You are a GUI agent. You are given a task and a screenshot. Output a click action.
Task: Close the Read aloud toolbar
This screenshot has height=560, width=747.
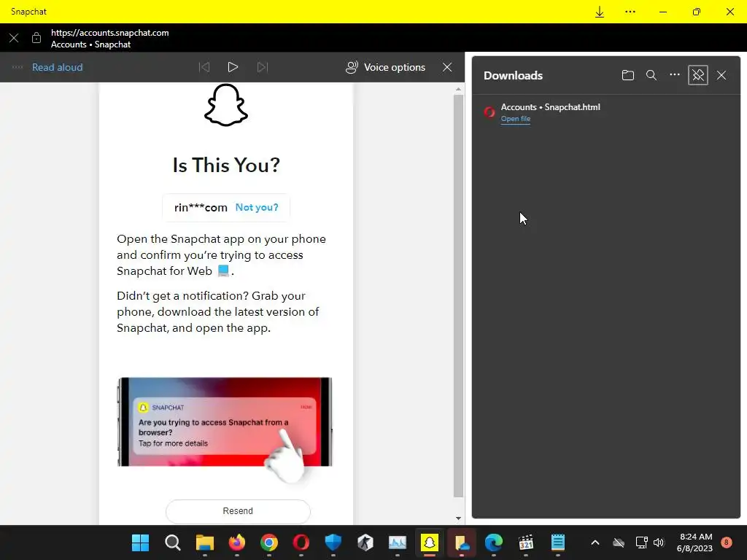pyautogui.click(x=447, y=67)
